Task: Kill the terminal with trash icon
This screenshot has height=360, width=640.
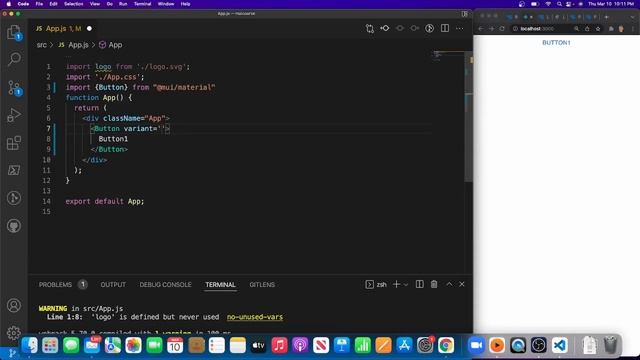Action: point(434,284)
